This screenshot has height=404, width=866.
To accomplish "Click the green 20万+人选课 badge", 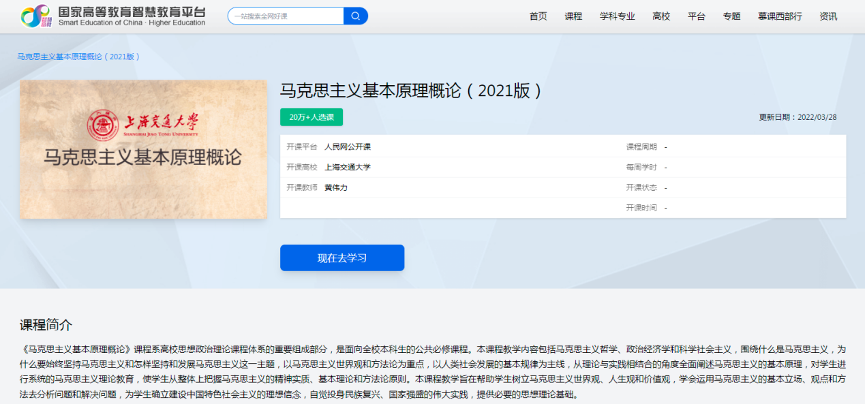I will (x=311, y=117).
